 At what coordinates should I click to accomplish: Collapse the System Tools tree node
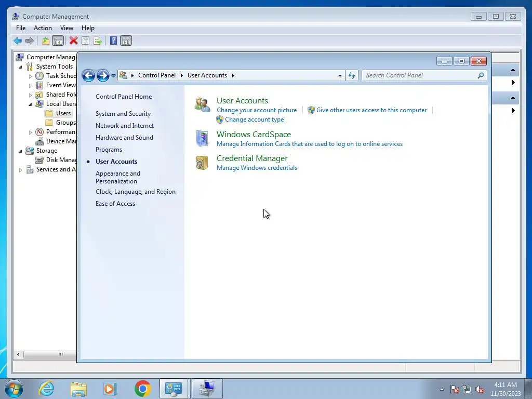tap(20, 67)
